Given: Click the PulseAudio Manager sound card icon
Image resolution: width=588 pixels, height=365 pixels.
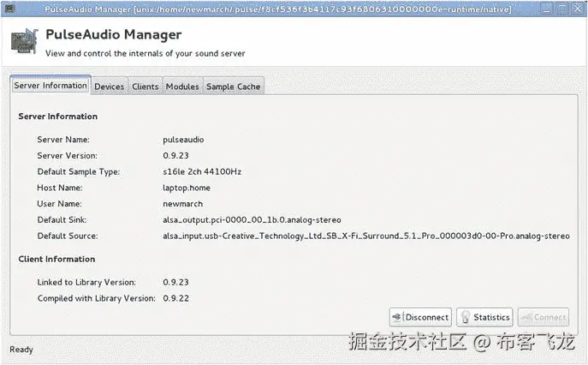Looking at the screenshot, I should (25, 42).
